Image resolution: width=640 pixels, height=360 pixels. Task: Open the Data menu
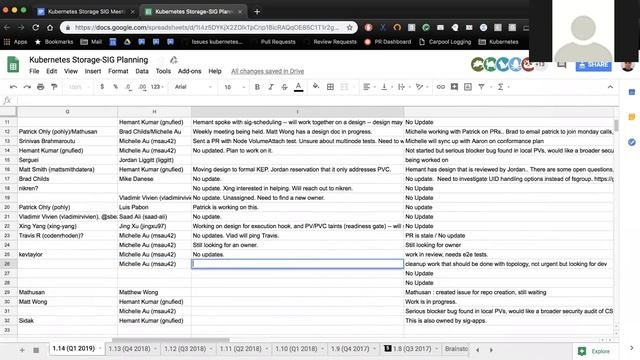tap(142, 71)
